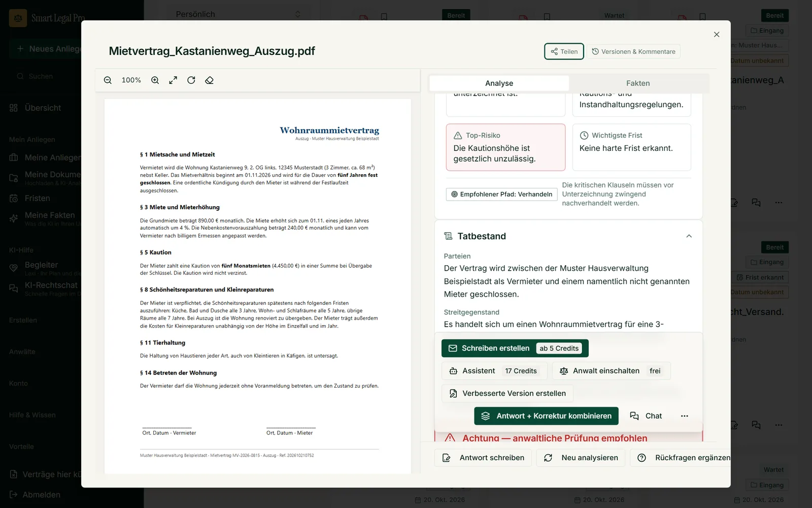Collapse the Tatbestand section
The height and width of the screenshot is (508, 812).
tap(689, 236)
